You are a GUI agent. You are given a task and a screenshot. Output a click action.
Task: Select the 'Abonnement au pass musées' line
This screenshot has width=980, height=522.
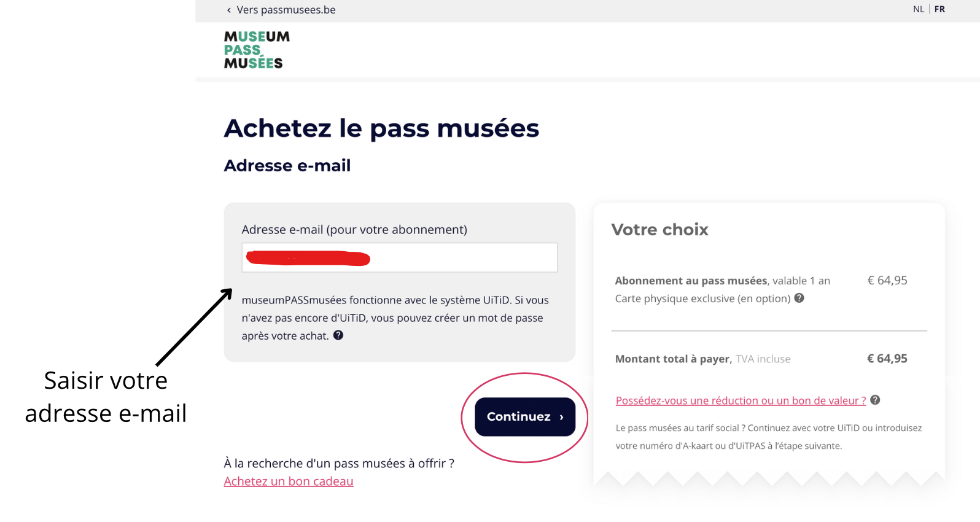pos(722,281)
